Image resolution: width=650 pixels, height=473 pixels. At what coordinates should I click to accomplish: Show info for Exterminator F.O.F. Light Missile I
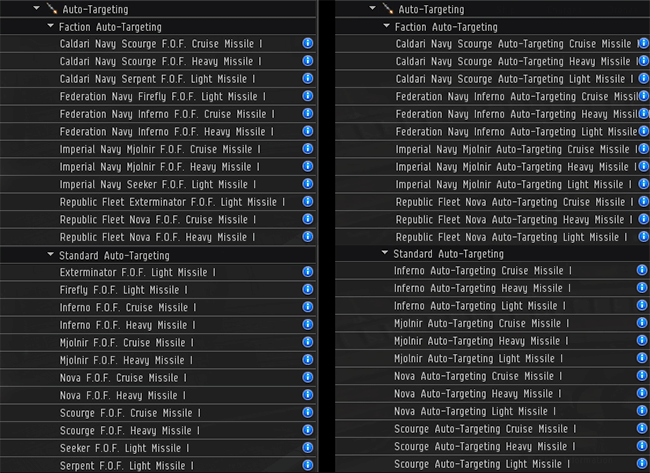click(x=308, y=272)
